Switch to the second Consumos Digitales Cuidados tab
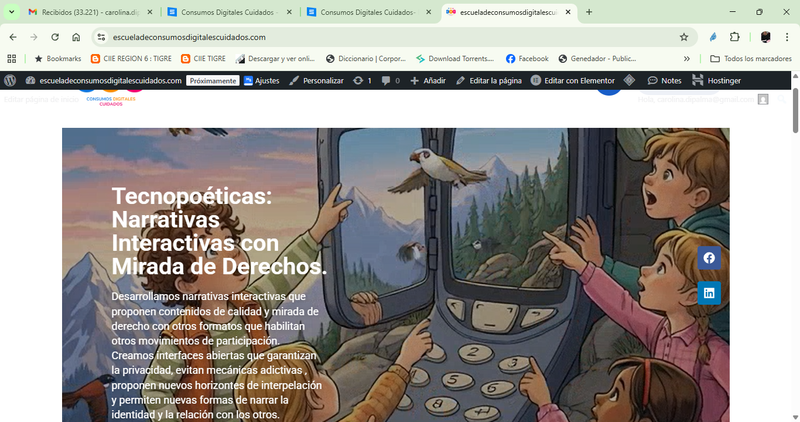Screen dimensions: 800x422 [x=365, y=12]
